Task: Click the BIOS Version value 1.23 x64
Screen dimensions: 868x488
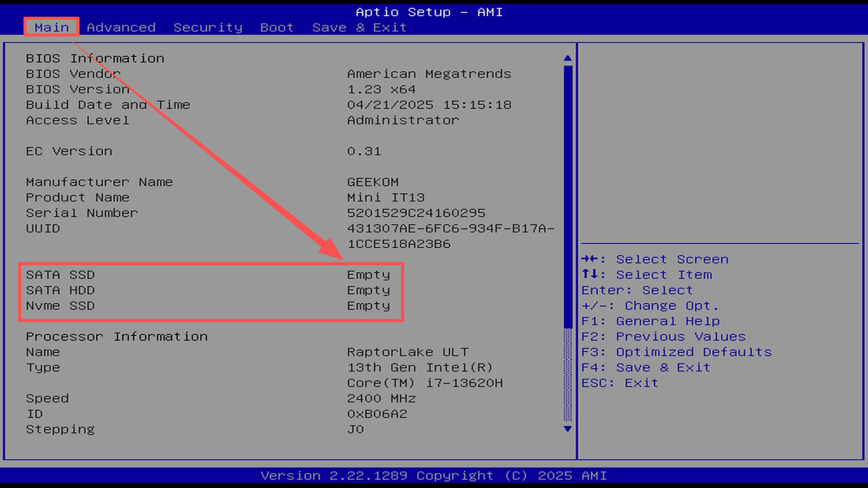Action: point(381,89)
